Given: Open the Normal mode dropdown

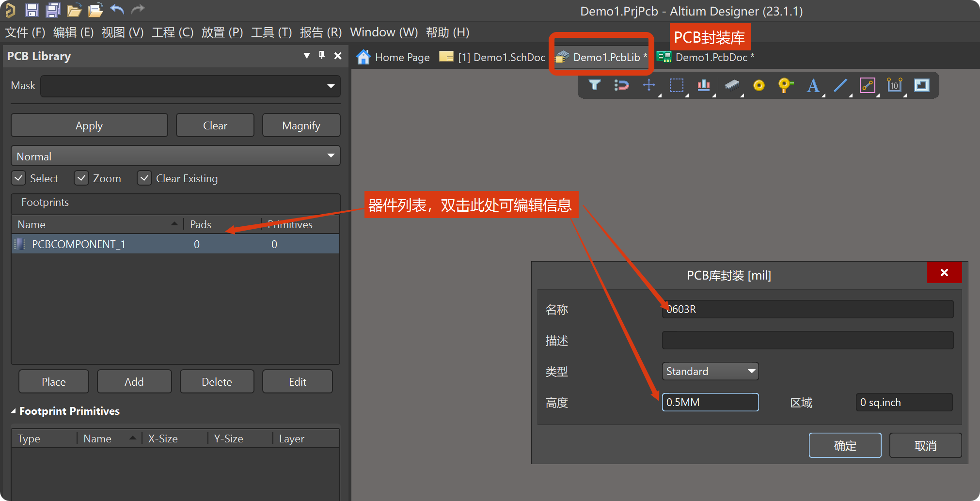Looking at the screenshot, I should click(x=331, y=156).
